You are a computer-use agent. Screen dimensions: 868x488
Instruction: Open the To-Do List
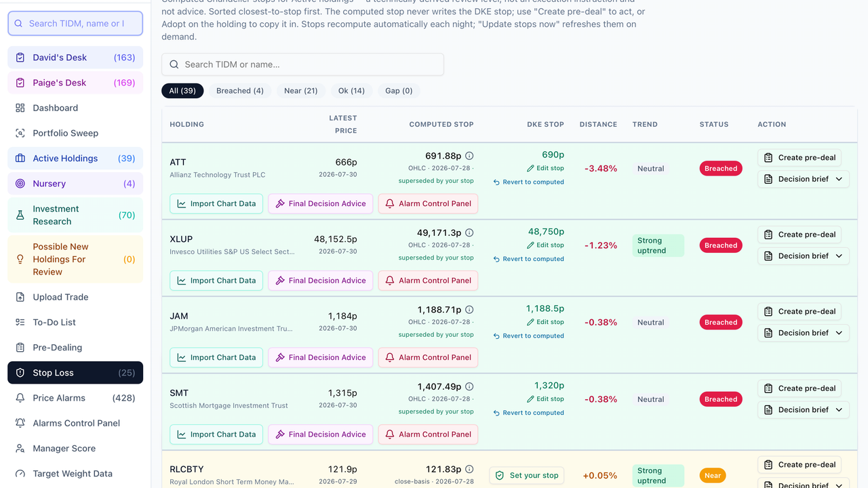(75, 322)
